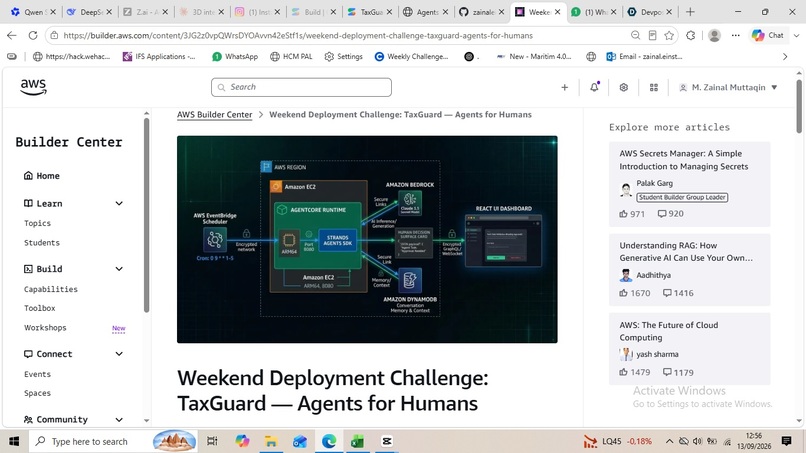Viewport: 806px width, 453px height.
Task: Open Capabilities in the sidebar
Action: coord(50,289)
